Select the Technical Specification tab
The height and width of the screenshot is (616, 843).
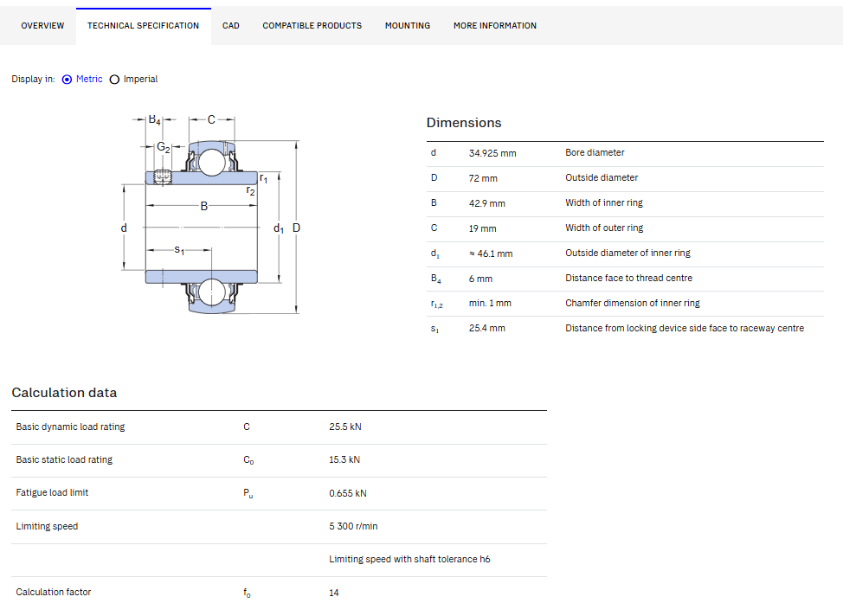143,26
